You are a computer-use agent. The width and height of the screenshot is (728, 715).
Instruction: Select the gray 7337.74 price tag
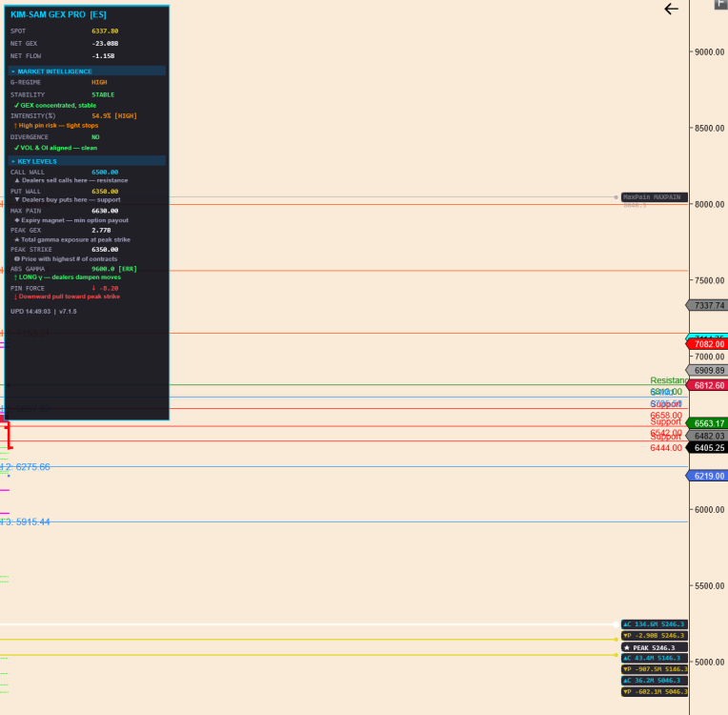point(708,305)
